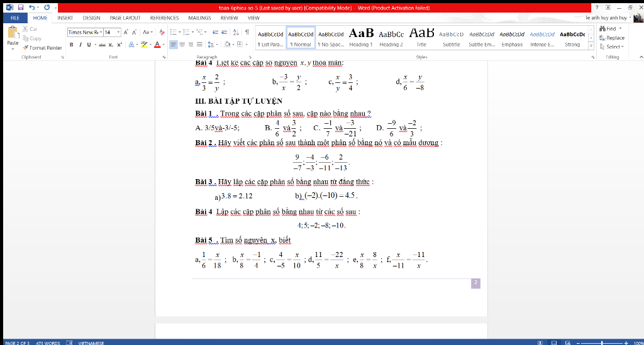This screenshot has height=345, width=644.
Task: Switch to Web Layout view
Action: pyautogui.click(x=568, y=342)
